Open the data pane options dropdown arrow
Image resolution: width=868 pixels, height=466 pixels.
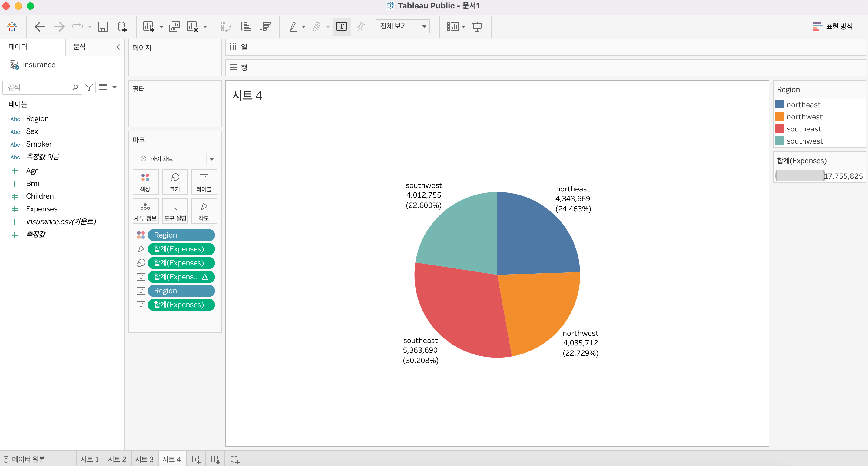pos(114,87)
